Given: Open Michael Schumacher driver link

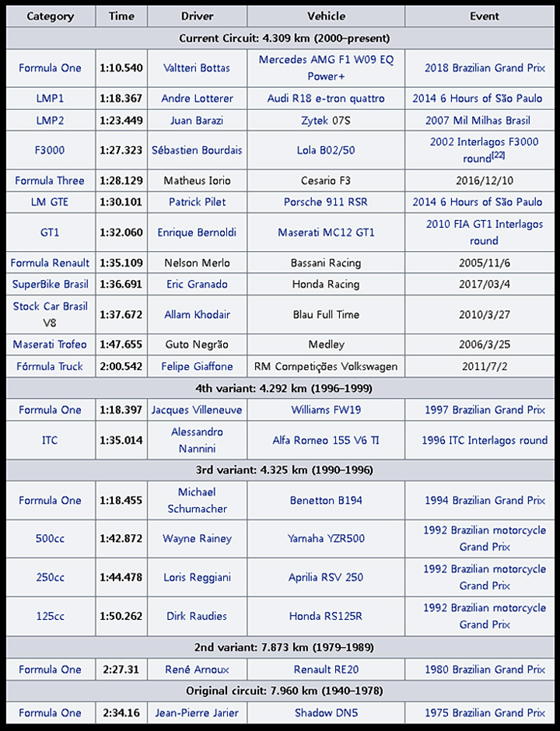Looking at the screenshot, I should (197, 500).
